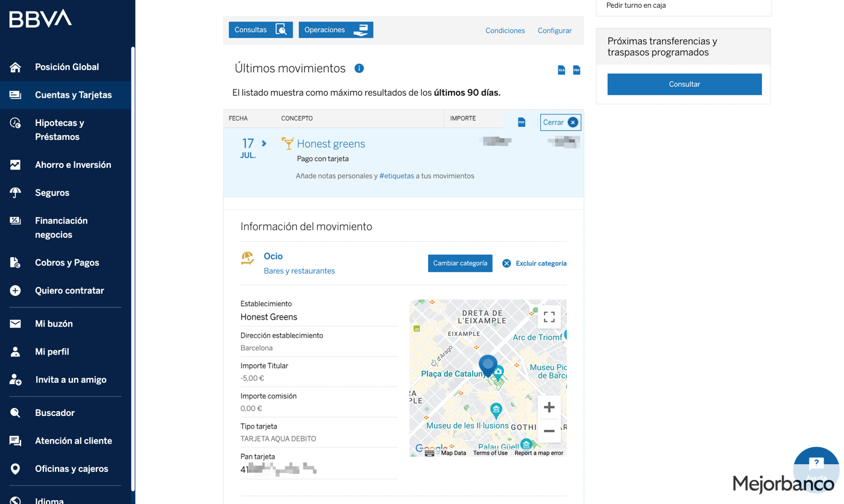Export movements list as PDF
The height and width of the screenshot is (504, 844).
point(576,70)
